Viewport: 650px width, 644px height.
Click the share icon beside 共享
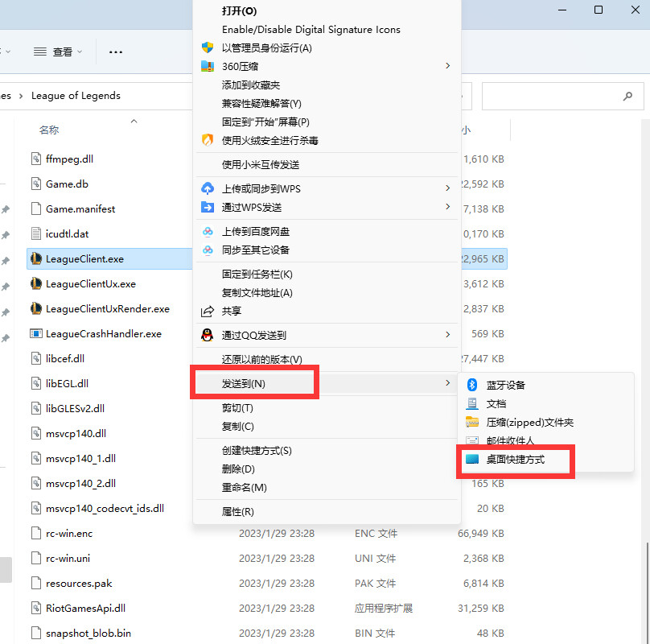pyautogui.click(x=208, y=312)
